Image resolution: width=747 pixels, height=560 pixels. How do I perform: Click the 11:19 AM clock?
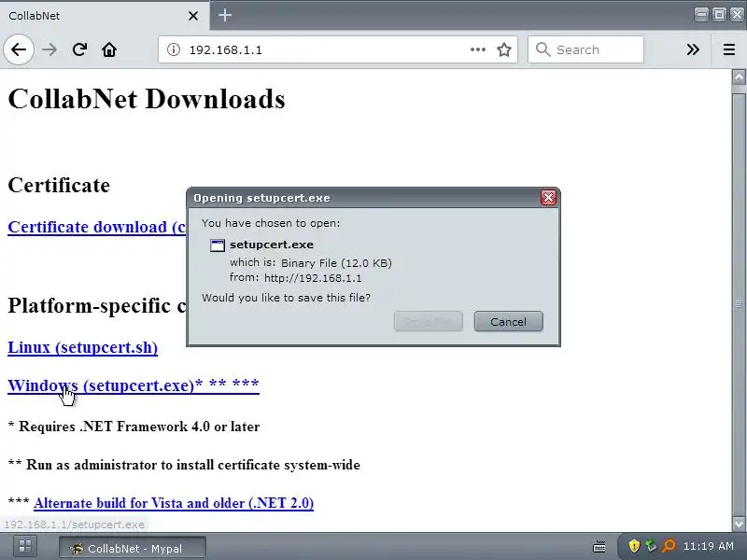tap(709, 546)
